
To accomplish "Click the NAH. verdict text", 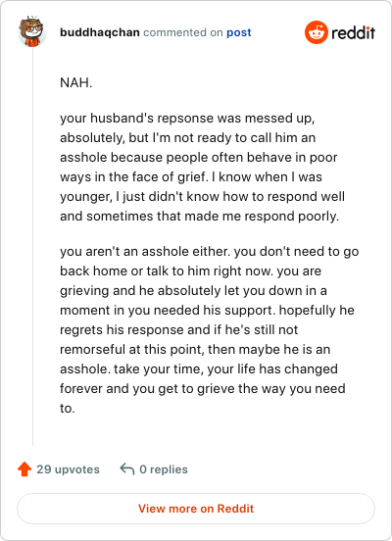I will pos(76,82).
